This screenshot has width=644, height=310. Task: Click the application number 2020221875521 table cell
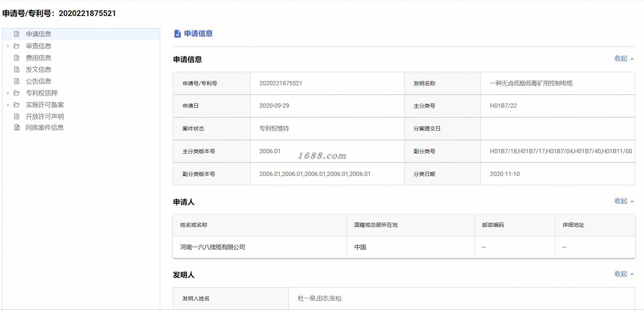pyautogui.click(x=327, y=83)
